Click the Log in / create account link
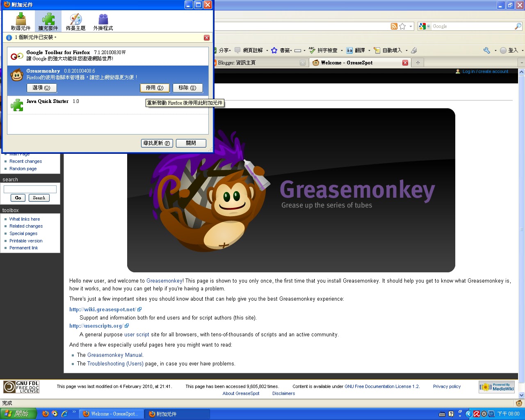 [485, 71]
